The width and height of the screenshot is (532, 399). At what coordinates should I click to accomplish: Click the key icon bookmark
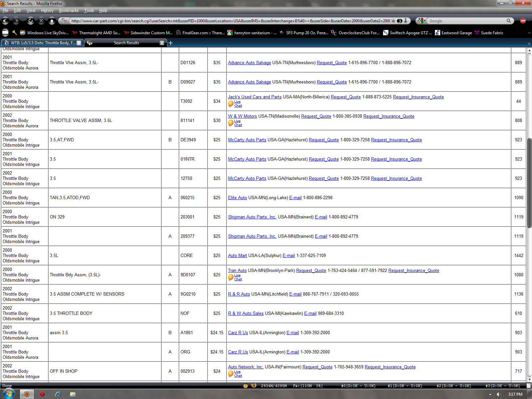(14, 33)
